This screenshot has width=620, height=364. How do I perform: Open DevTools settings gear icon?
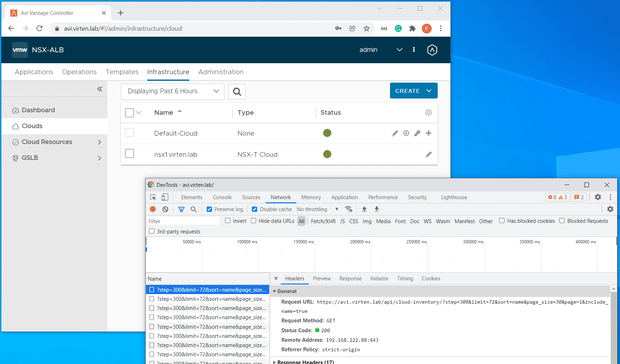point(598,197)
